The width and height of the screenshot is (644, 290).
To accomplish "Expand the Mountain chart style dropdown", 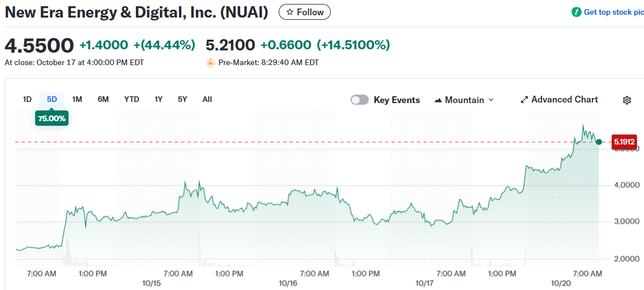I will point(491,100).
